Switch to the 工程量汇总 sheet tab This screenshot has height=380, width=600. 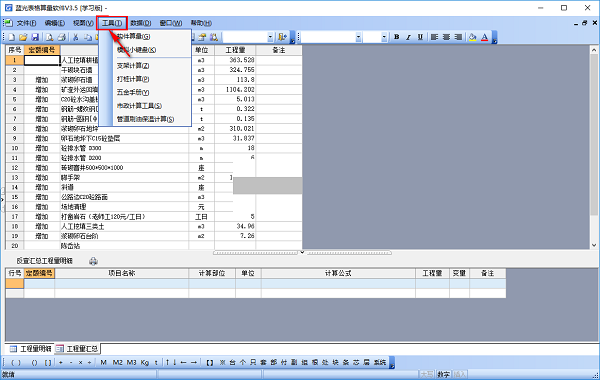(x=77, y=349)
